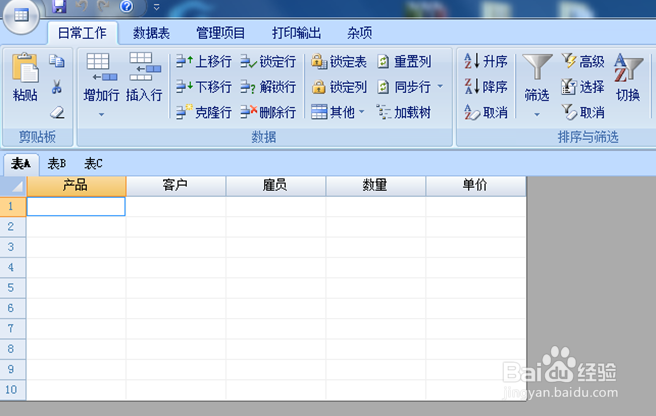The width and height of the screenshot is (656, 416).
Task: Click 高级 advanced filter button
Action: click(583, 62)
